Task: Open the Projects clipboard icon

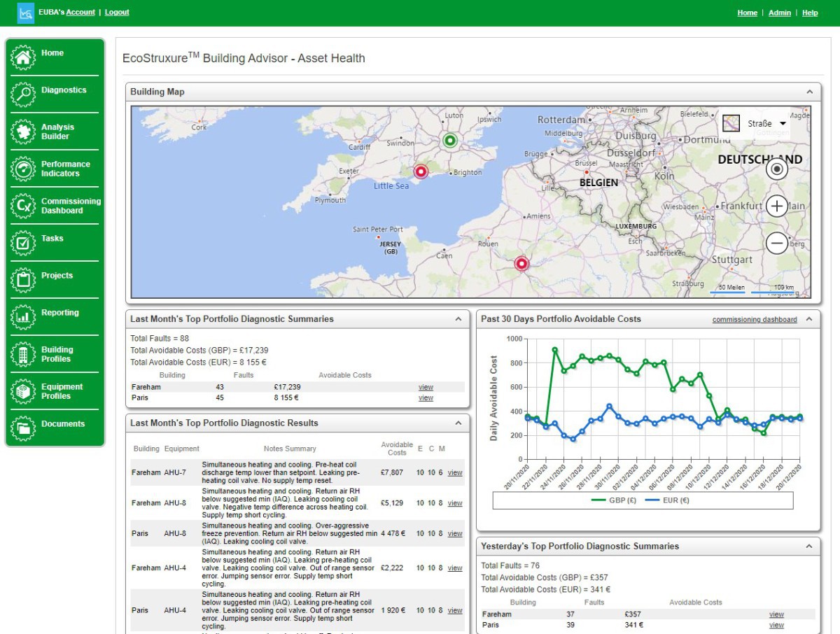Action: click(x=24, y=280)
